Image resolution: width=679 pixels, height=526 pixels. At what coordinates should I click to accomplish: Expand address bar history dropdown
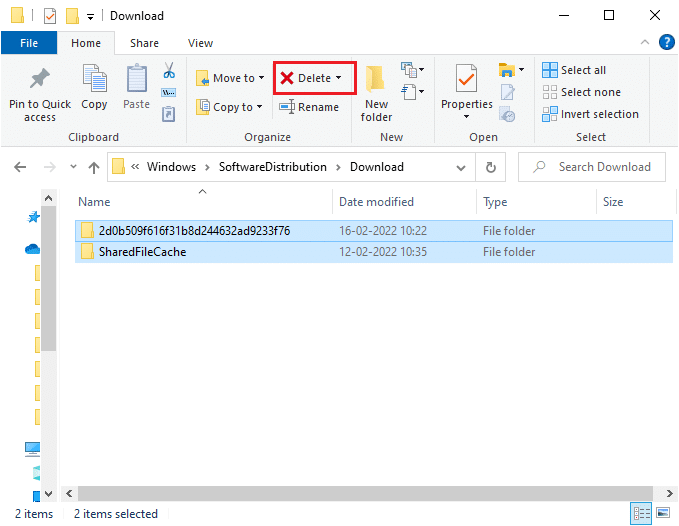tap(461, 168)
